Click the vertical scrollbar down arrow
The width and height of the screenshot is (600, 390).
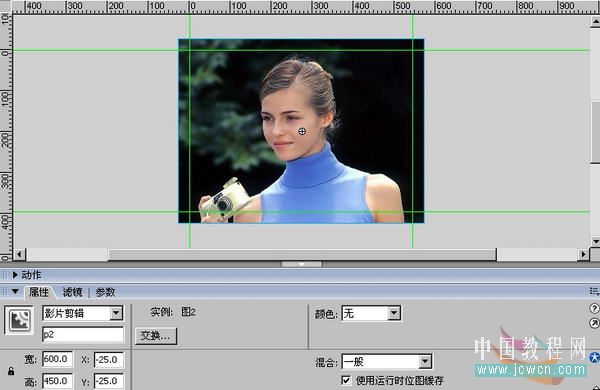(x=595, y=242)
